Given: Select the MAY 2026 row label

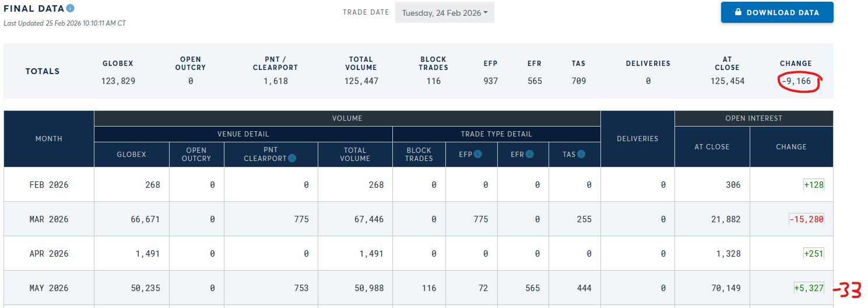Looking at the screenshot, I should click(x=49, y=288).
